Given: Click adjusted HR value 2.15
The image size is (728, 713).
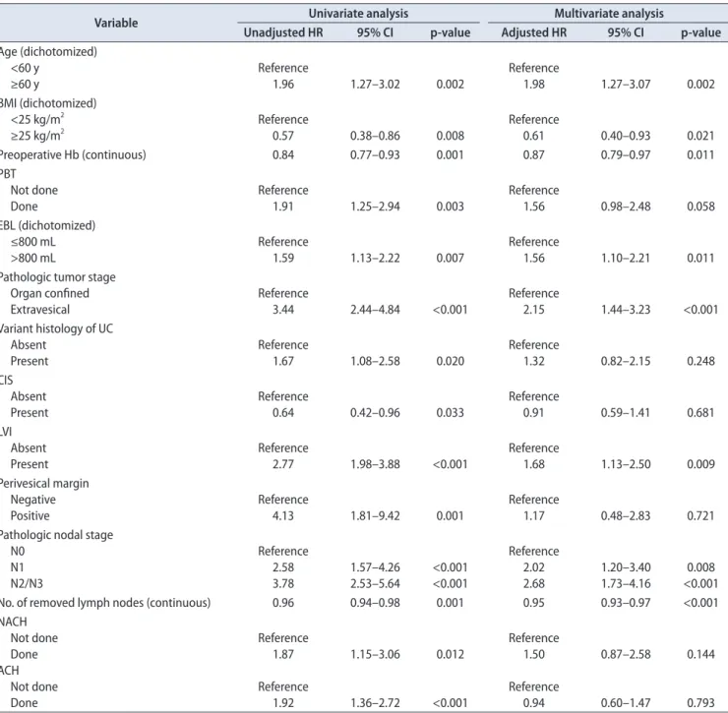Looking at the screenshot, I should (x=534, y=310).
